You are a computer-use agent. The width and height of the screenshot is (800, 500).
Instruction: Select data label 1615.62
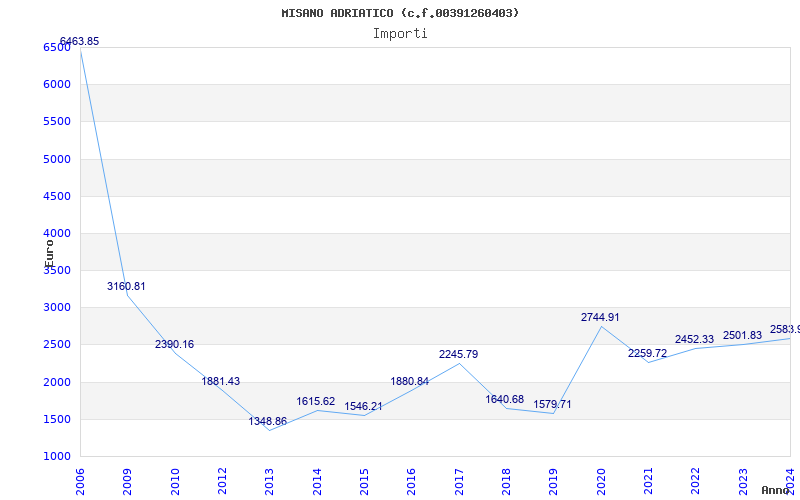point(316,402)
